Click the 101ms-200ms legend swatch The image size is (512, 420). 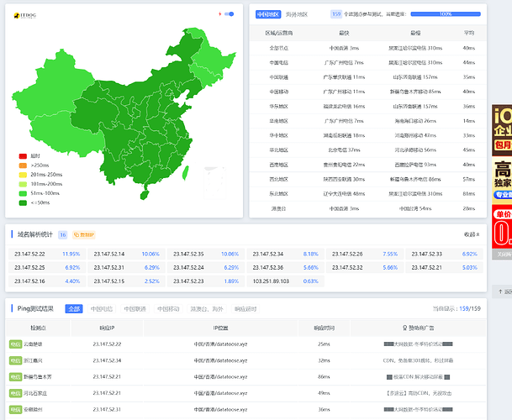coord(23,184)
